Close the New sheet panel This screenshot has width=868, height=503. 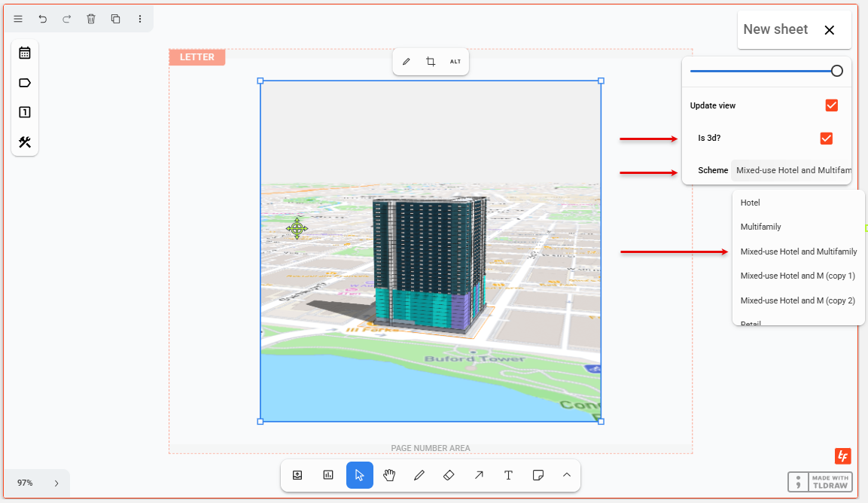829,30
